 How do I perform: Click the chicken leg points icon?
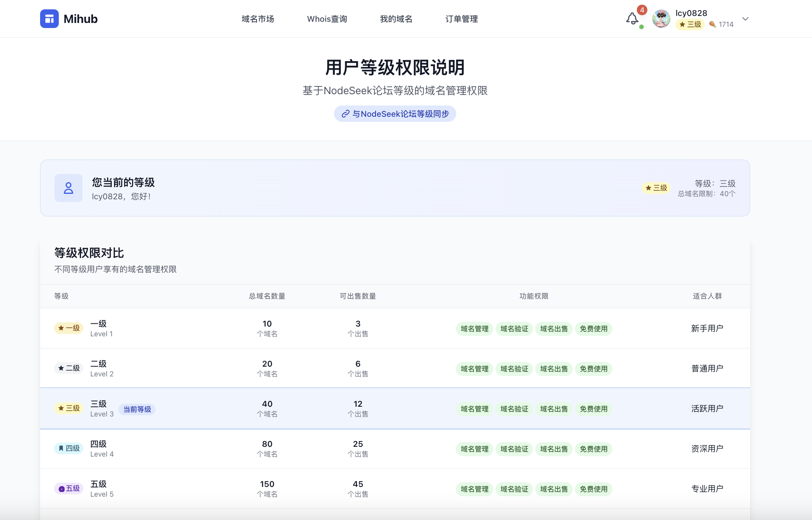pyautogui.click(x=712, y=25)
